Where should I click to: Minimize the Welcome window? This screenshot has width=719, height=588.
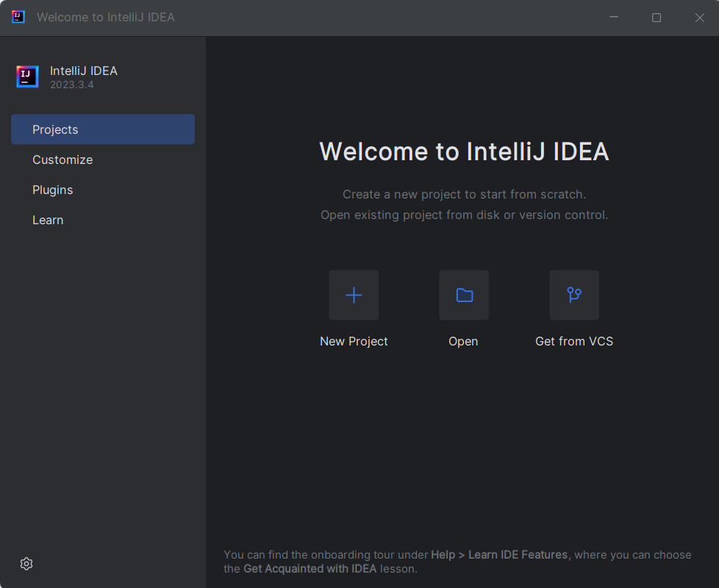pos(614,17)
